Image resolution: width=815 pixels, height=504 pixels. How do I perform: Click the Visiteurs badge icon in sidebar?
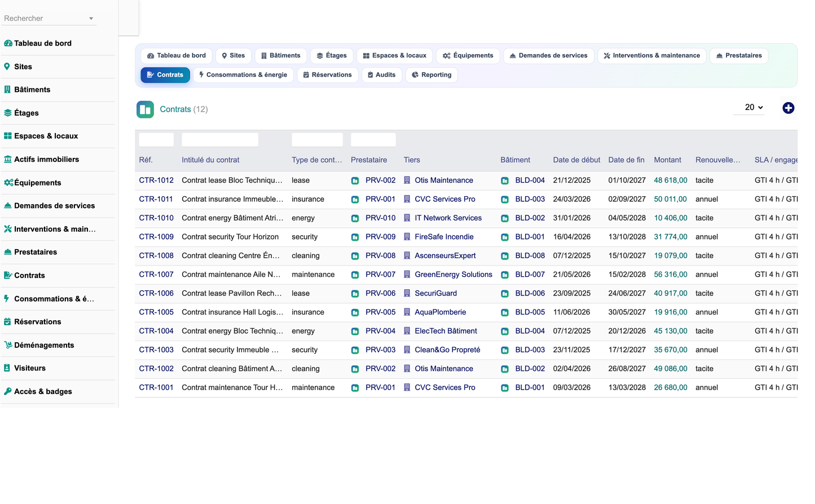click(7, 368)
